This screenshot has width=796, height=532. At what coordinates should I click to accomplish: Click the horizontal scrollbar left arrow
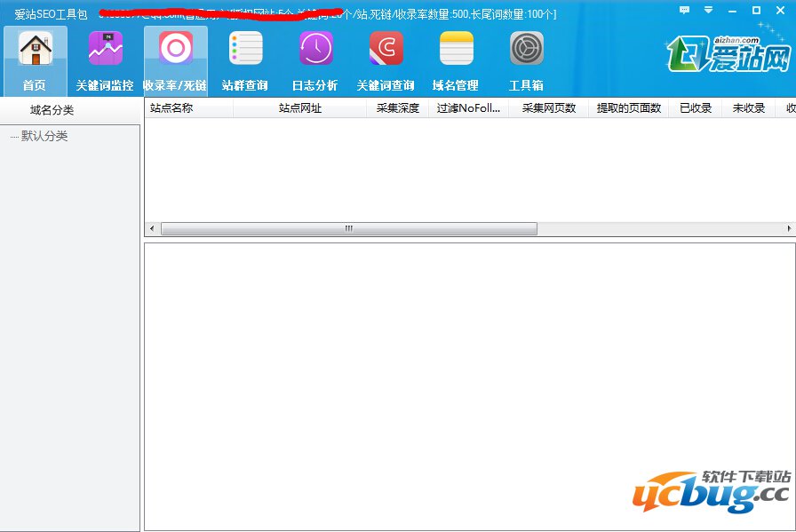tap(152, 229)
